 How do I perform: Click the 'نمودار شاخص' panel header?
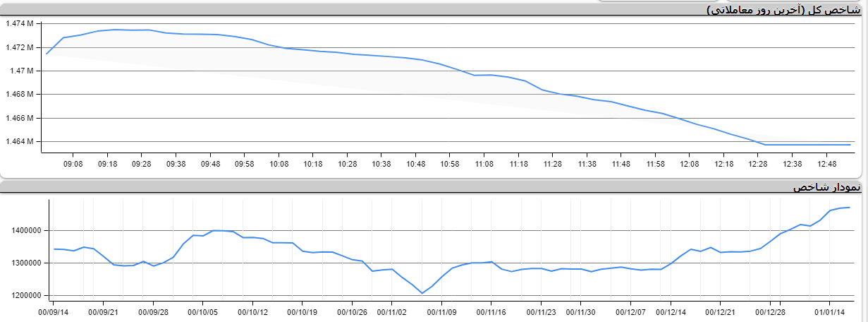click(x=826, y=187)
